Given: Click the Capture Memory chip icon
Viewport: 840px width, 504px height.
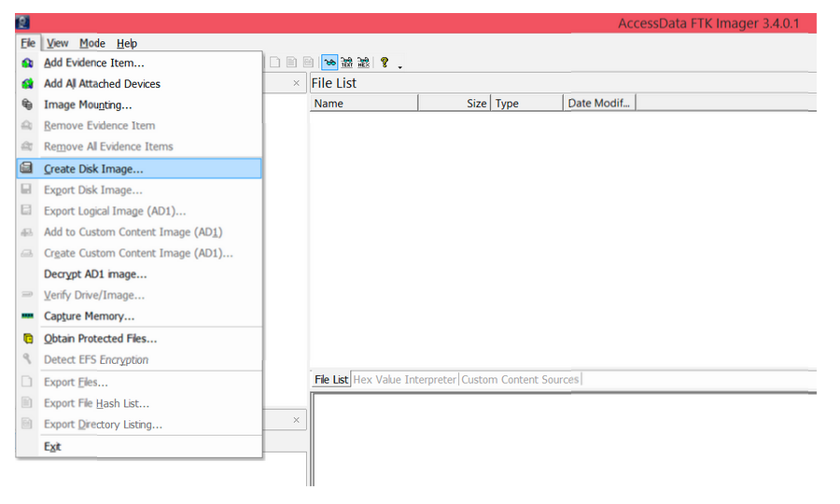Looking at the screenshot, I should click(x=27, y=316).
